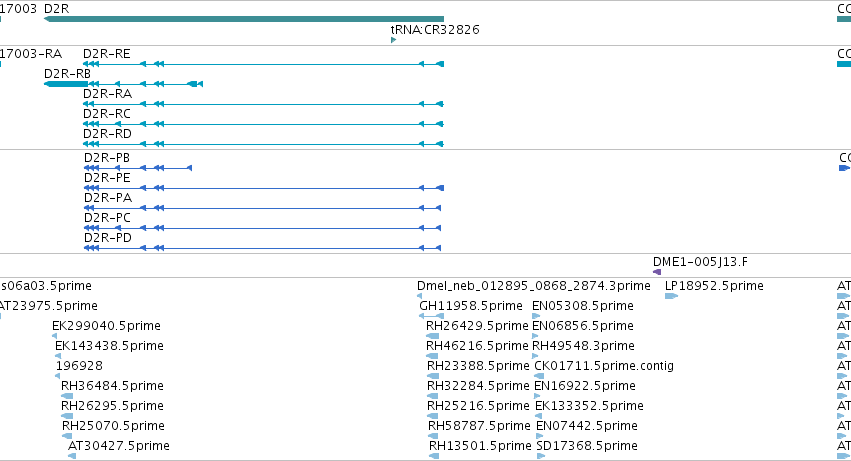
Task: Click the D2R gene label
Action: point(56,9)
